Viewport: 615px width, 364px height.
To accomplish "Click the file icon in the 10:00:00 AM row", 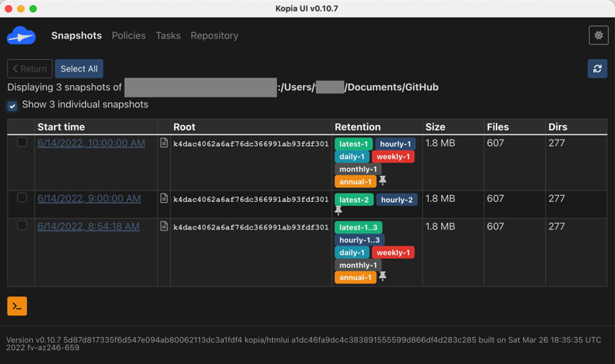I will [164, 143].
